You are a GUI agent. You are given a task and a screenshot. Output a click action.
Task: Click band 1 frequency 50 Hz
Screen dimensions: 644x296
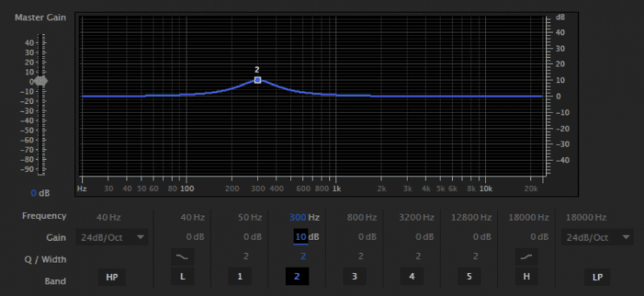250,217
